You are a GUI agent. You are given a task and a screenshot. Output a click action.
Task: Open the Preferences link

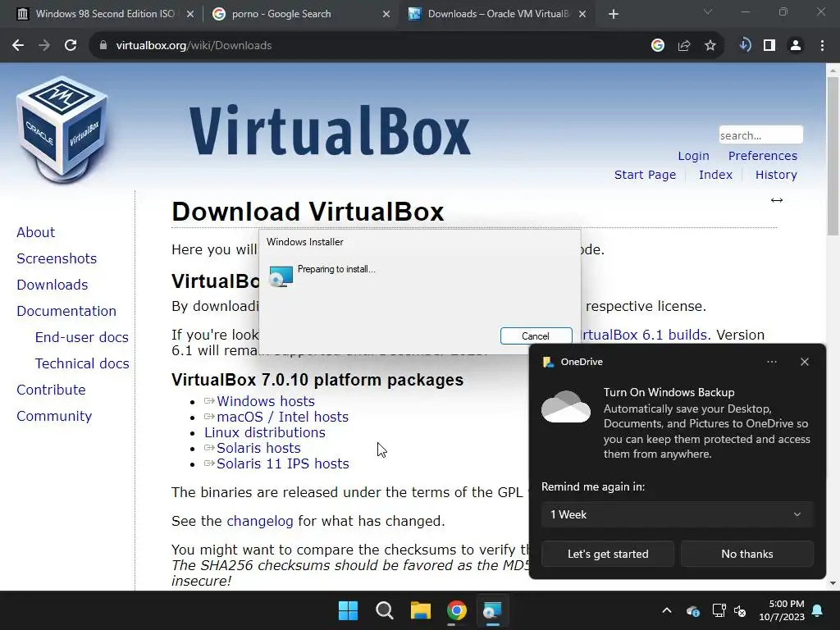762,156
